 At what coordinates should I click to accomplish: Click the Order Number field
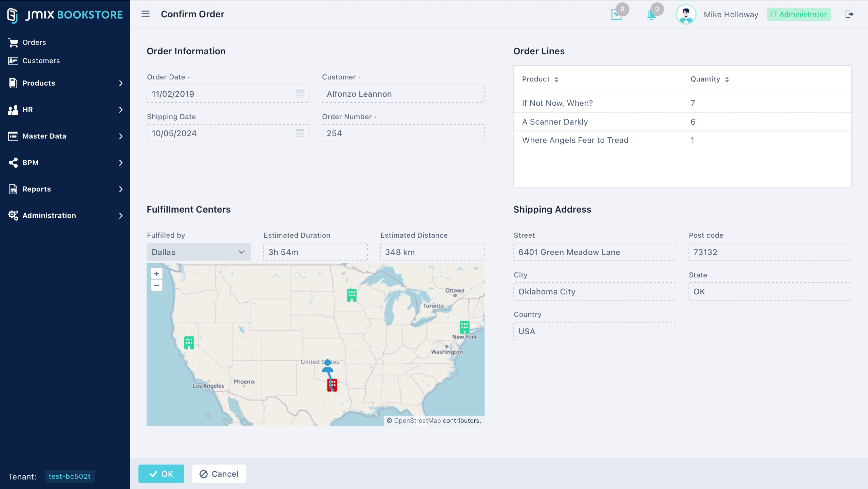pos(403,133)
